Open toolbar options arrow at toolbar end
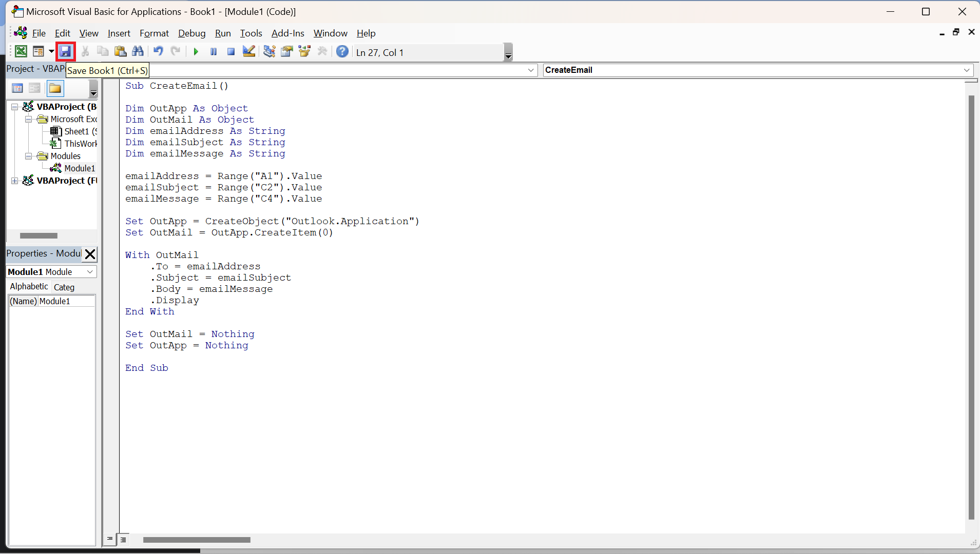 tap(508, 52)
